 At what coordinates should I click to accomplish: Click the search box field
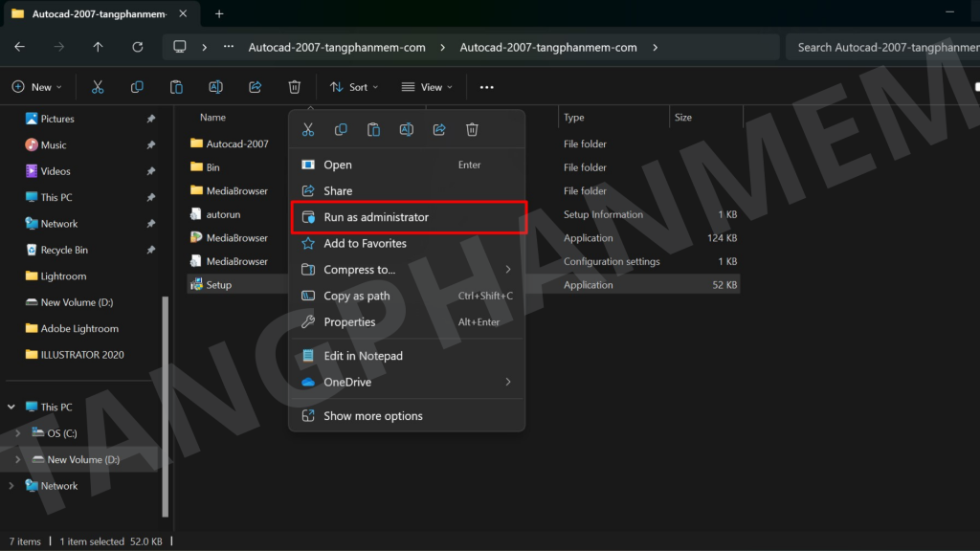coord(885,47)
